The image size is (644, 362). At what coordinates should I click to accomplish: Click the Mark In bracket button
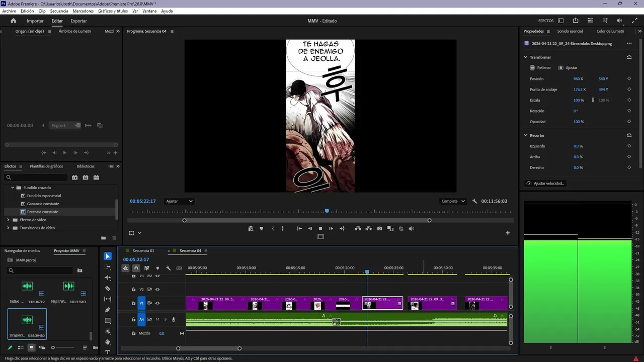pos(273,228)
